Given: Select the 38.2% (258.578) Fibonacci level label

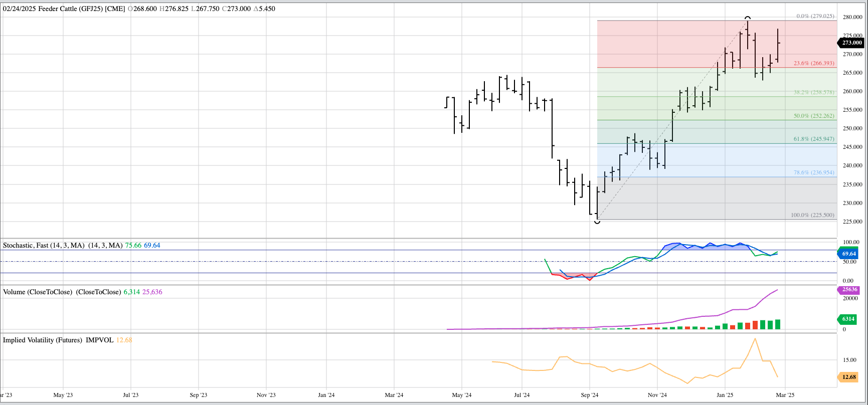Looking at the screenshot, I should 814,93.
